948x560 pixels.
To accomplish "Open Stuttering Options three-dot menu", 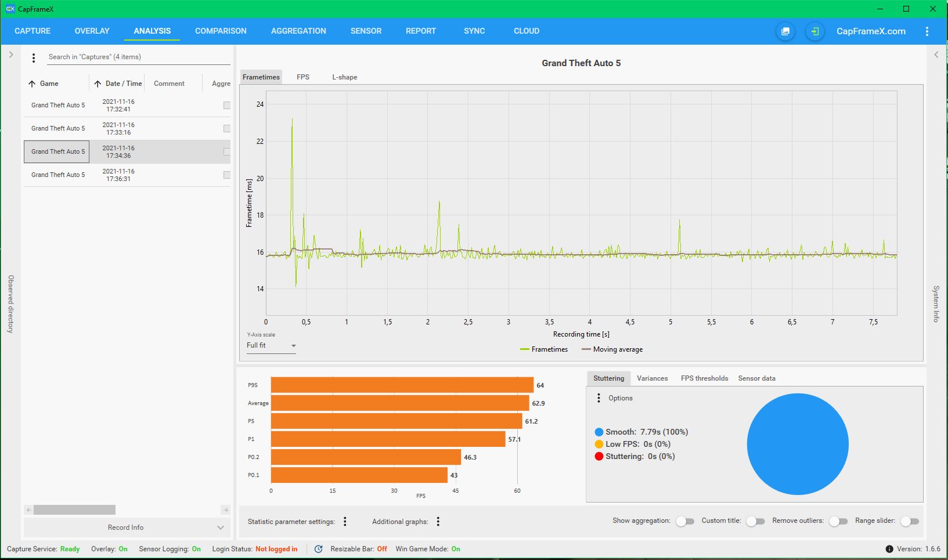I will [599, 398].
